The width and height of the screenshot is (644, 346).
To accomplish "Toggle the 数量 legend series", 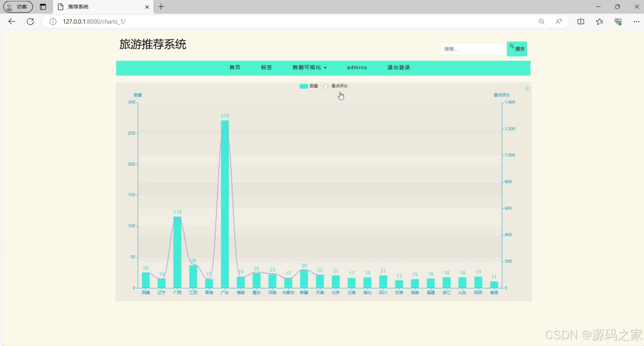I will click(x=309, y=86).
